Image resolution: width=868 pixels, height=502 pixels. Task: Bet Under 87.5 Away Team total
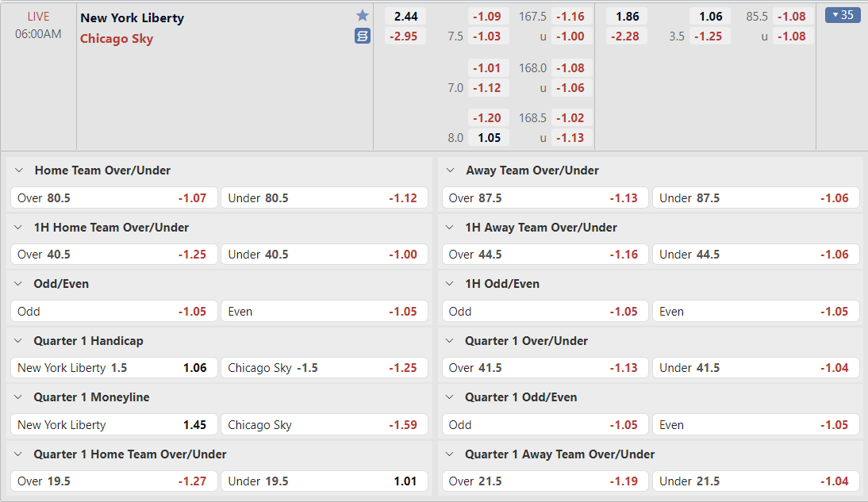pyautogui.click(x=755, y=198)
